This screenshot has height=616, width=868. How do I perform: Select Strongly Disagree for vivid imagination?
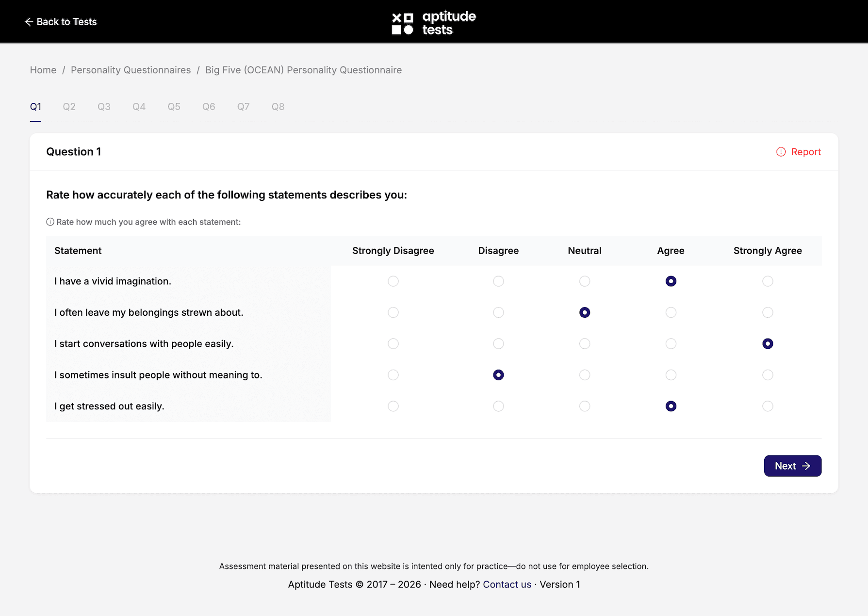click(x=393, y=281)
